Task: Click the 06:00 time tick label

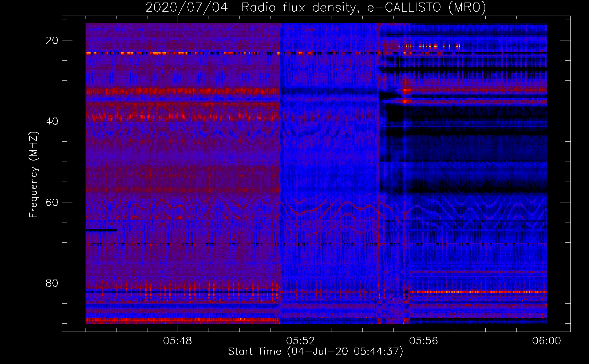Action: coord(546,341)
